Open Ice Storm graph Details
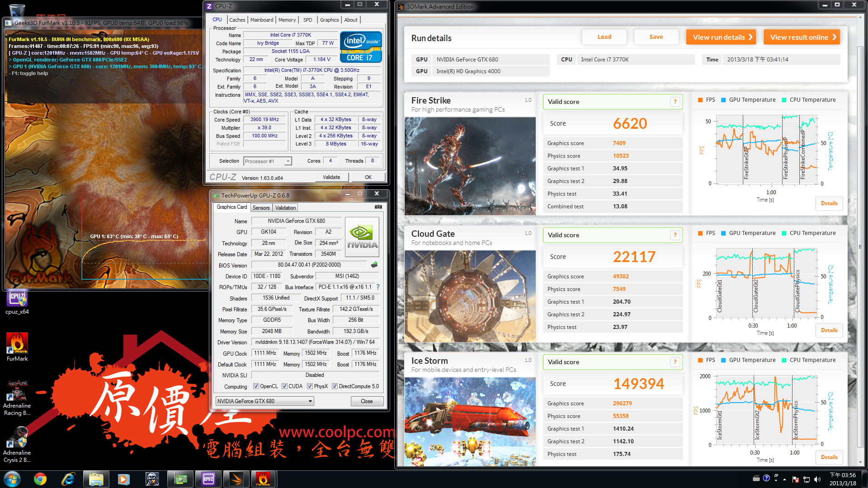Screen dimensions: 868x488 [x=829, y=457]
